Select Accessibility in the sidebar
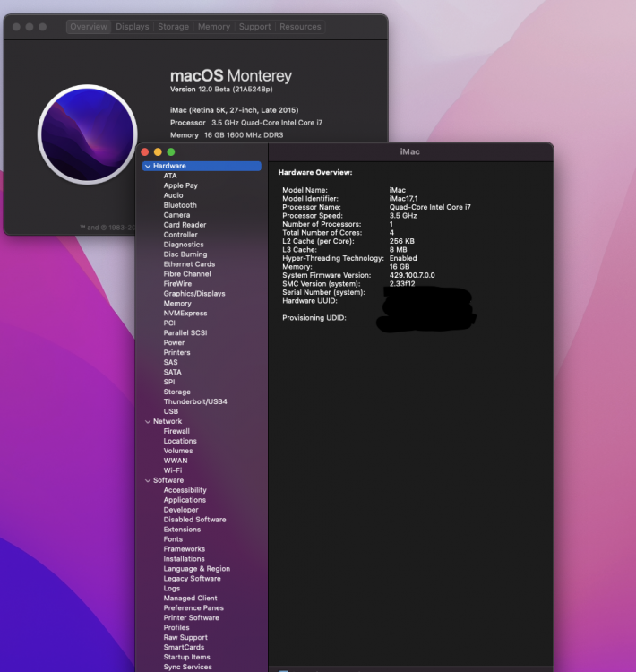 click(185, 490)
